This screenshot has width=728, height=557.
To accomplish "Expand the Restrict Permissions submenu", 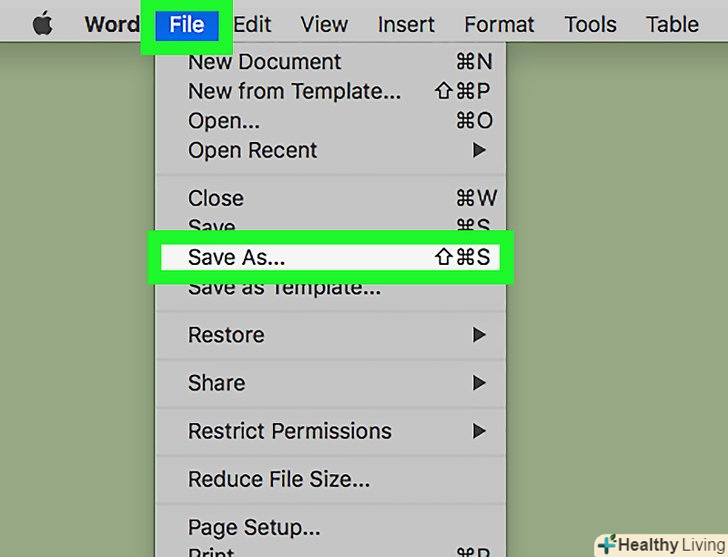I will (290, 431).
